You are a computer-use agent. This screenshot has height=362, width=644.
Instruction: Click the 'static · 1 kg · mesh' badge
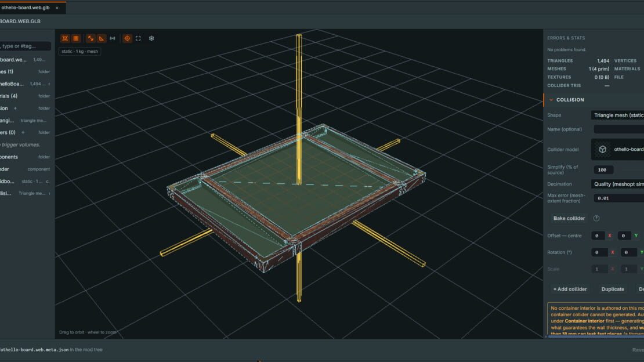tap(79, 52)
